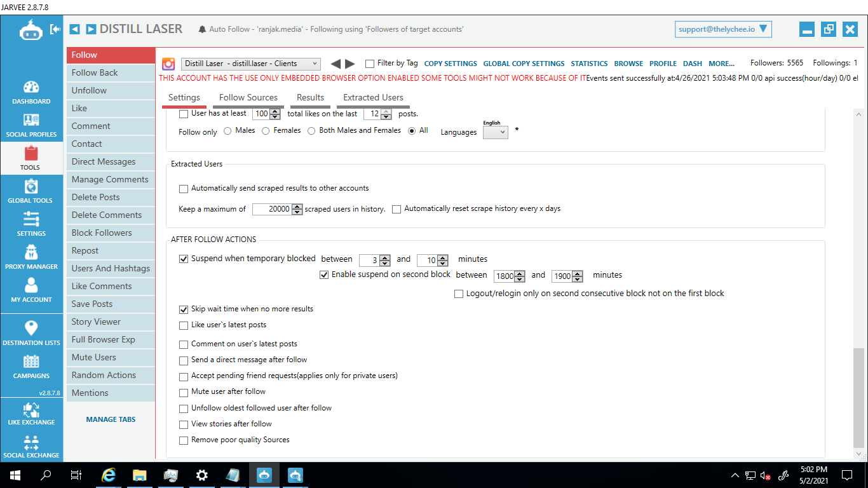Toggle automatically reset scrape history checkbox

pyautogui.click(x=397, y=209)
